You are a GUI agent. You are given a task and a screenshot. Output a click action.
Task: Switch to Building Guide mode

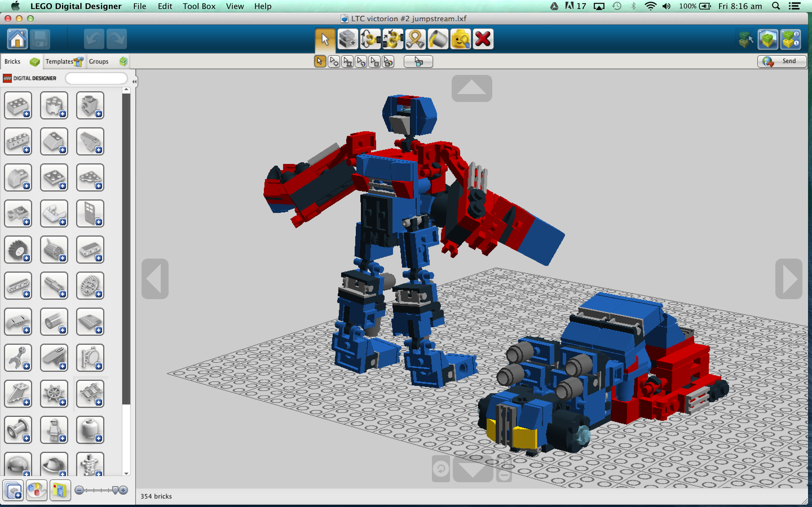click(790, 39)
